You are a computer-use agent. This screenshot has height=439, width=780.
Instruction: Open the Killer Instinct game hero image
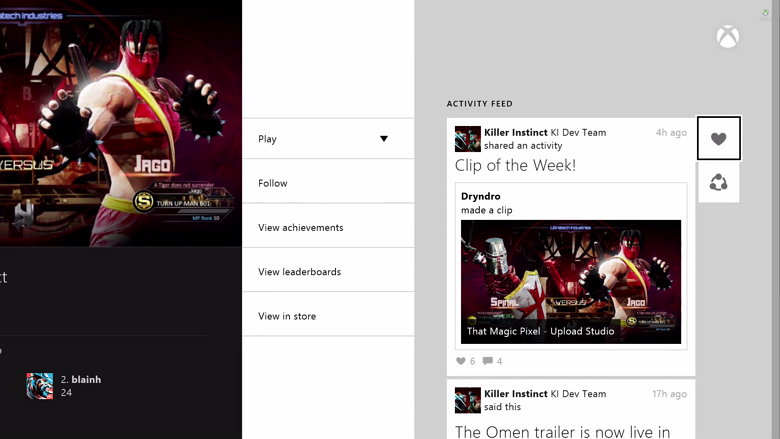[x=121, y=123]
